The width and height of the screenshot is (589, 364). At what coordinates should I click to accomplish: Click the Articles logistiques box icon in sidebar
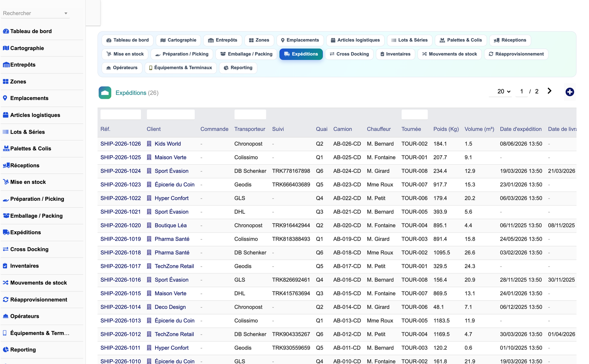(5, 115)
